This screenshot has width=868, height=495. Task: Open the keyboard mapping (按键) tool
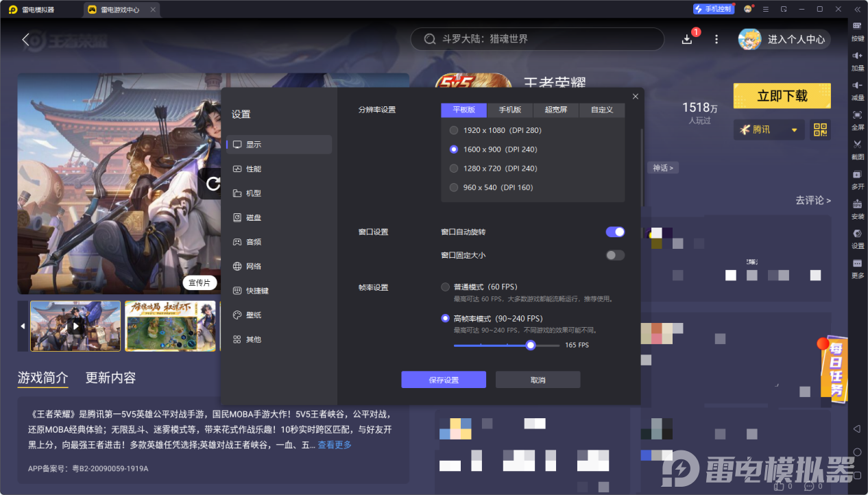[x=857, y=31]
